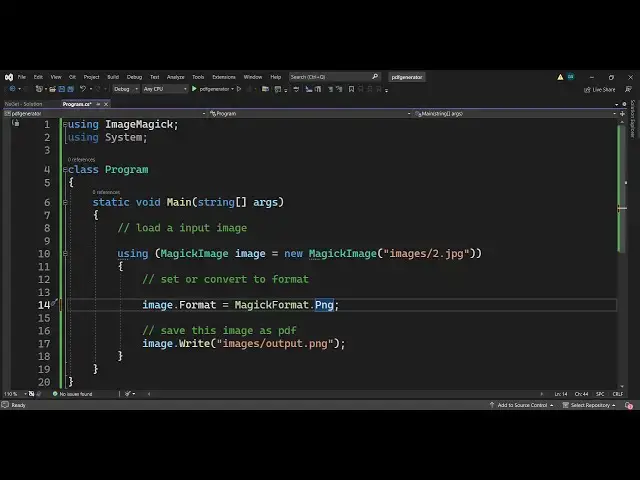
Task: Click the 0 references link above class Program
Action: click(x=81, y=160)
